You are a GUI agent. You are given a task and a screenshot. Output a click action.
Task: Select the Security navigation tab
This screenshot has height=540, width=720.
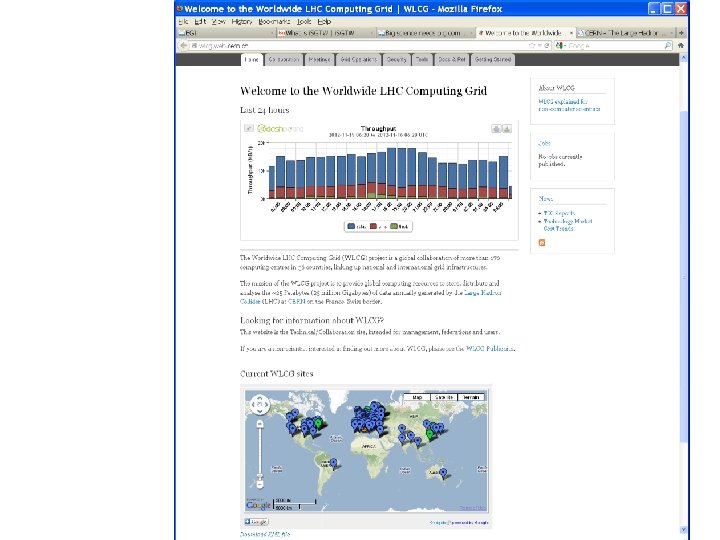pyautogui.click(x=396, y=60)
